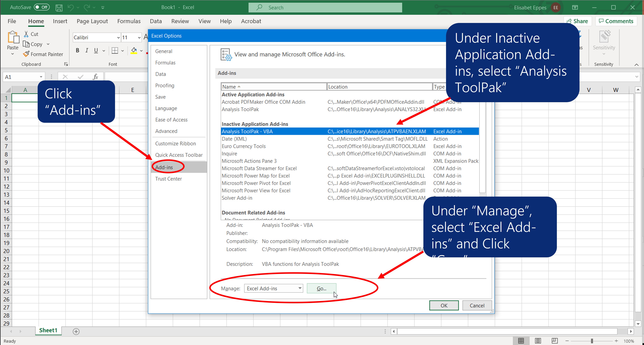
Task: Select the Analysis ToolPak - VBA row
Action: (x=350, y=132)
